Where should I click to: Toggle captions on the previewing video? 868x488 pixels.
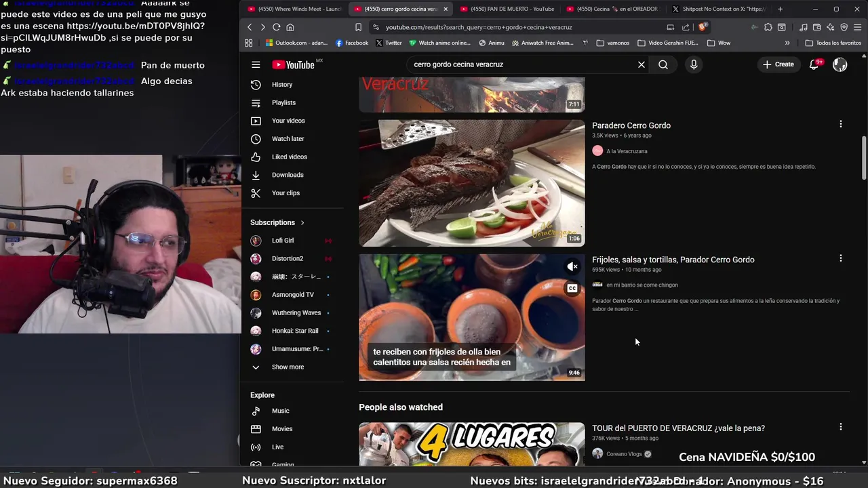coord(572,288)
